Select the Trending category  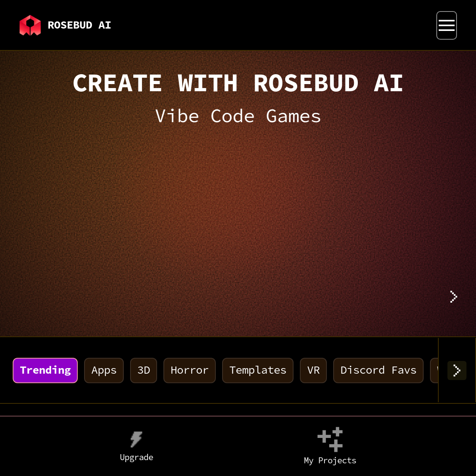[45, 370]
